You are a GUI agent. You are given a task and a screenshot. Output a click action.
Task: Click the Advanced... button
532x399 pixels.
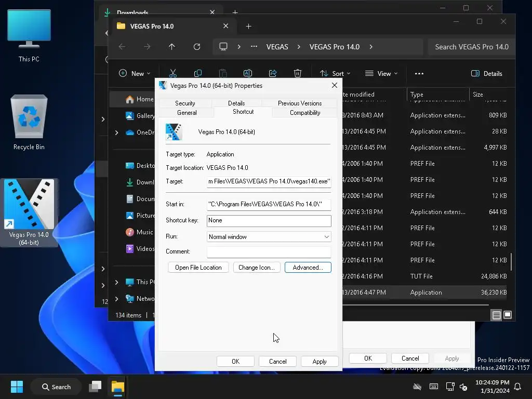coord(308,268)
